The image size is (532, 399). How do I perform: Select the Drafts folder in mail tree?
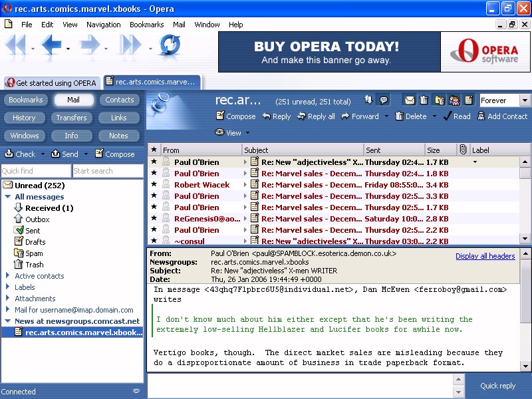coord(35,242)
